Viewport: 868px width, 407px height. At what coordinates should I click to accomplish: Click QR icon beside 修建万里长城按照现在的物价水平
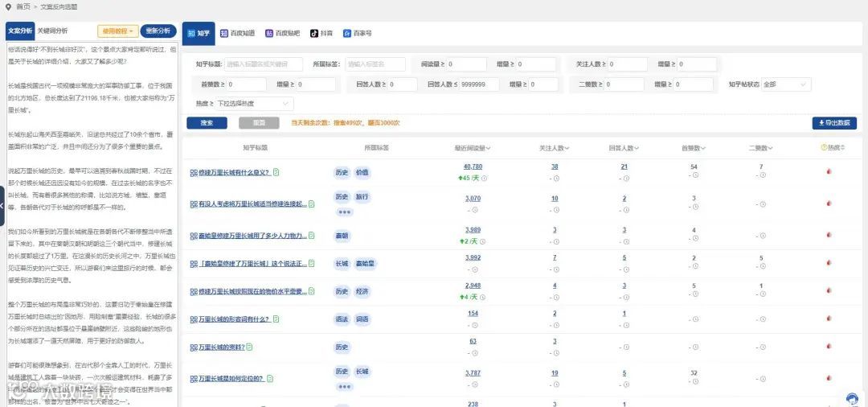(193, 292)
